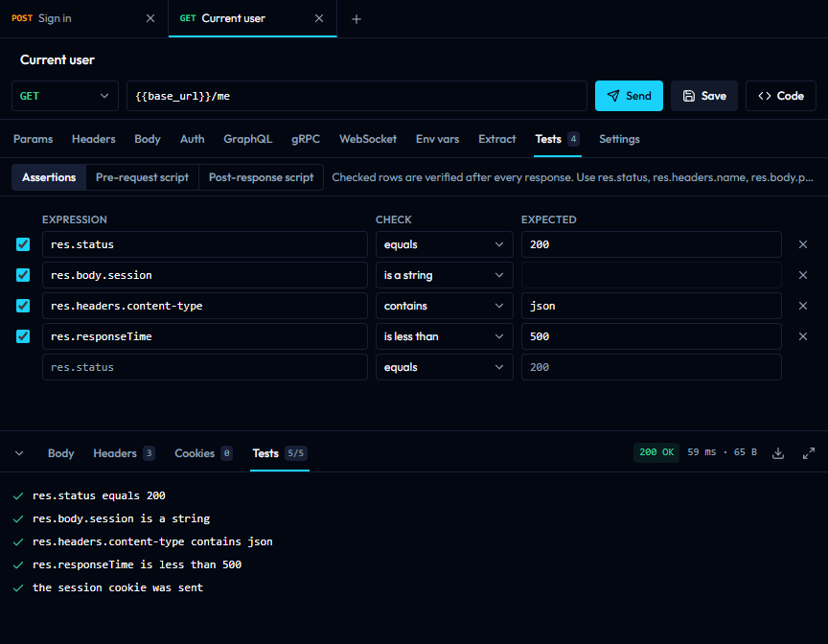Select the request Tests tab

click(557, 139)
